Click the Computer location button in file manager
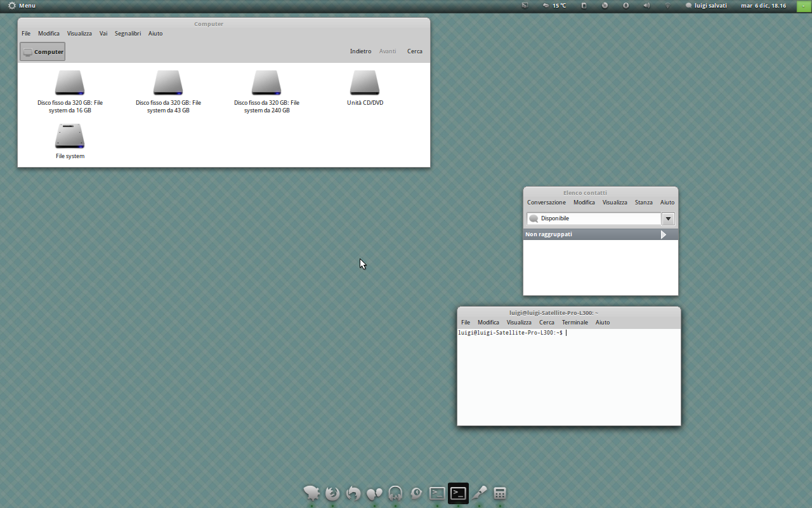 [x=43, y=52]
